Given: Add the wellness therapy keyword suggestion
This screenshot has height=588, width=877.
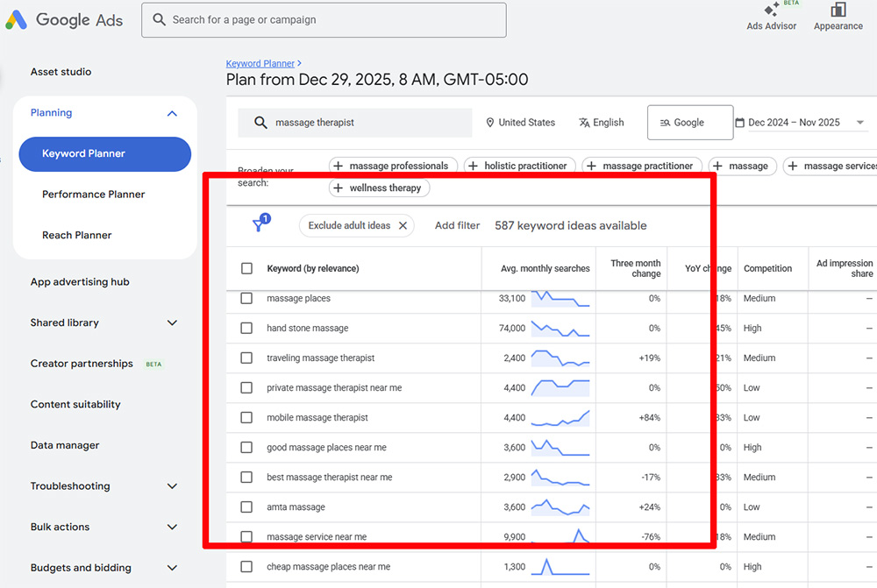Looking at the screenshot, I should click(x=379, y=188).
